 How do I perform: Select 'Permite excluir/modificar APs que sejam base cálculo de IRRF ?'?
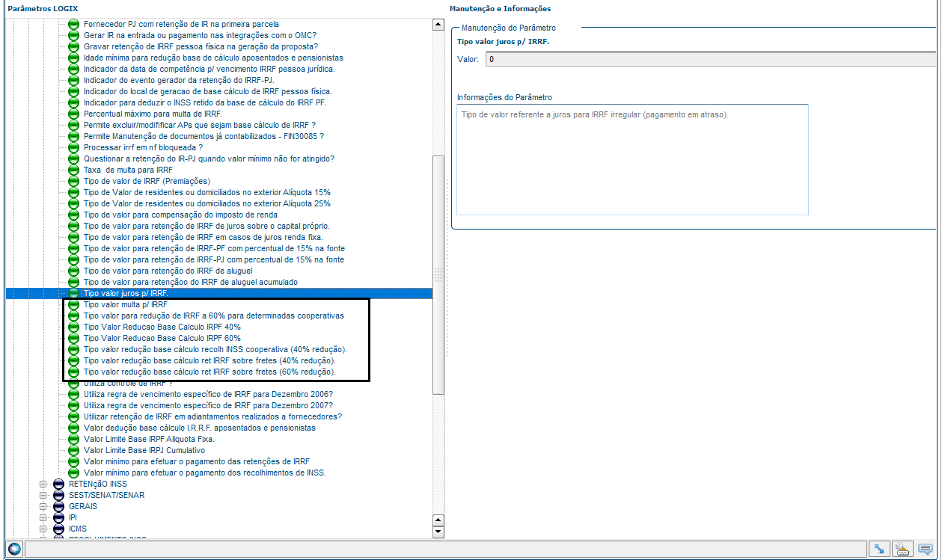199,125
